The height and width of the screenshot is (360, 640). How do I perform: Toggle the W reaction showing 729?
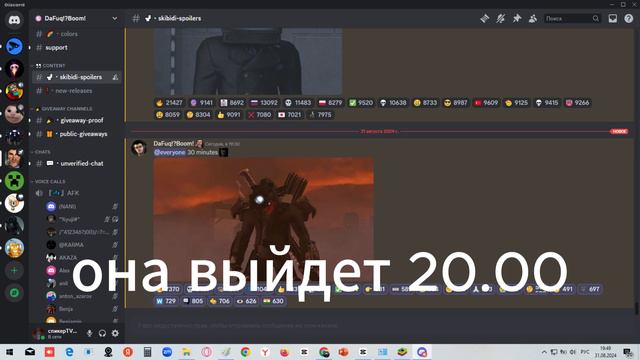coord(166,301)
